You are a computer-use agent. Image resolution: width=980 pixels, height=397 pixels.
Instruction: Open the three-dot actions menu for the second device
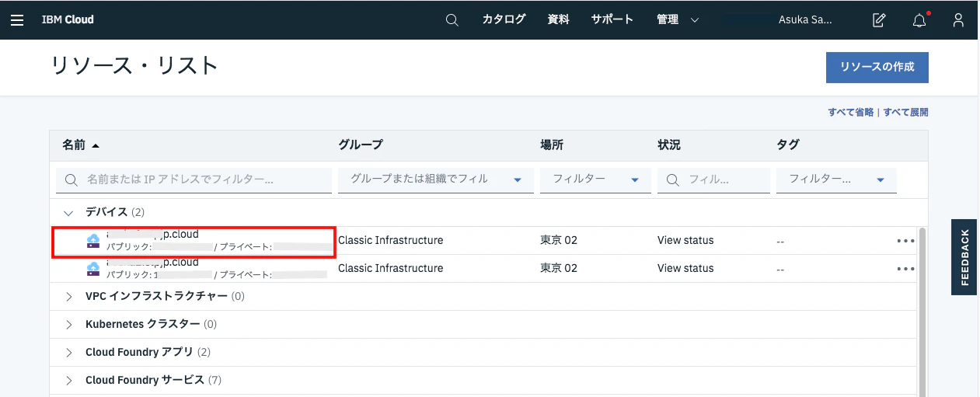[905, 269]
